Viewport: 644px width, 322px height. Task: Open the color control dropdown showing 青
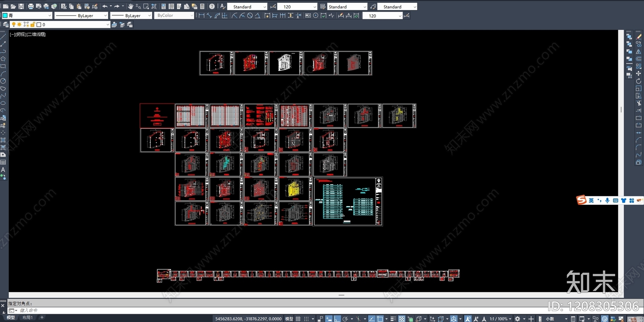point(27,16)
